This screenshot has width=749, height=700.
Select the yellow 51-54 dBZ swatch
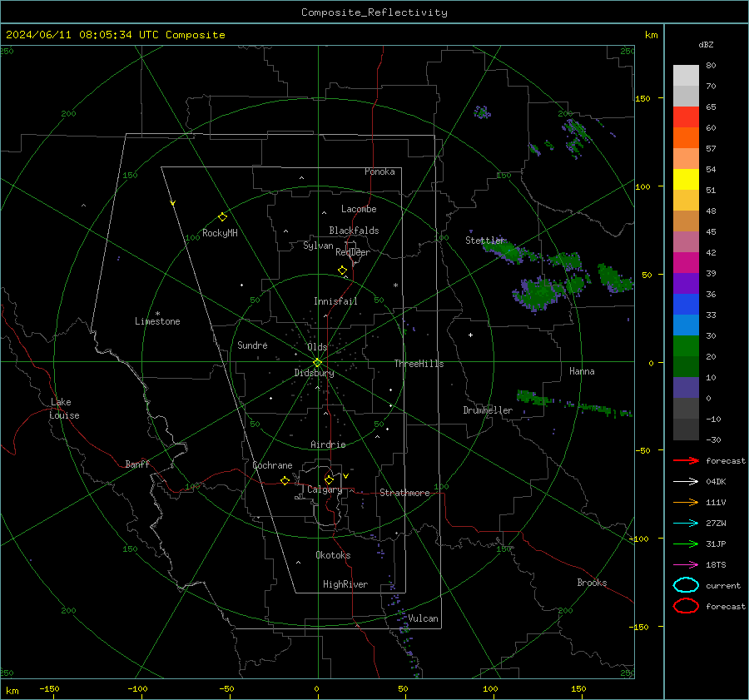point(686,179)
